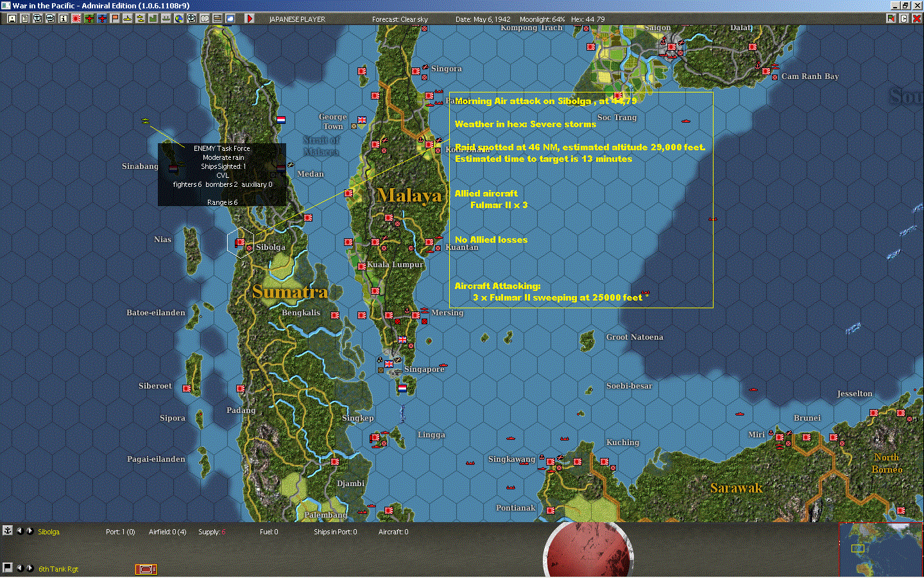
Task: Click the enemy task force ship icon near Sinabang
Action: coord(145,121)
